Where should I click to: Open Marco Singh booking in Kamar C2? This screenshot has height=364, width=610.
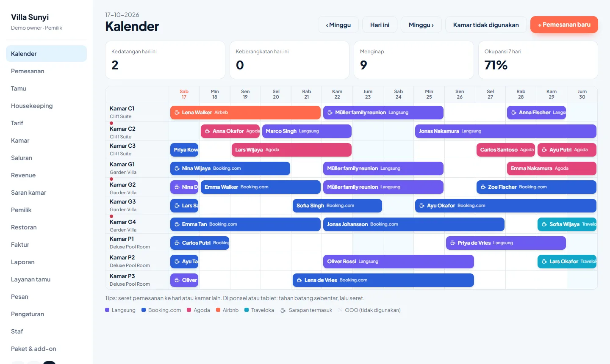307,131
